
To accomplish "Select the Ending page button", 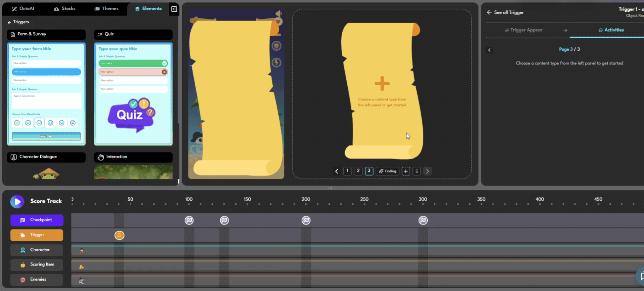I will point(387,171).
